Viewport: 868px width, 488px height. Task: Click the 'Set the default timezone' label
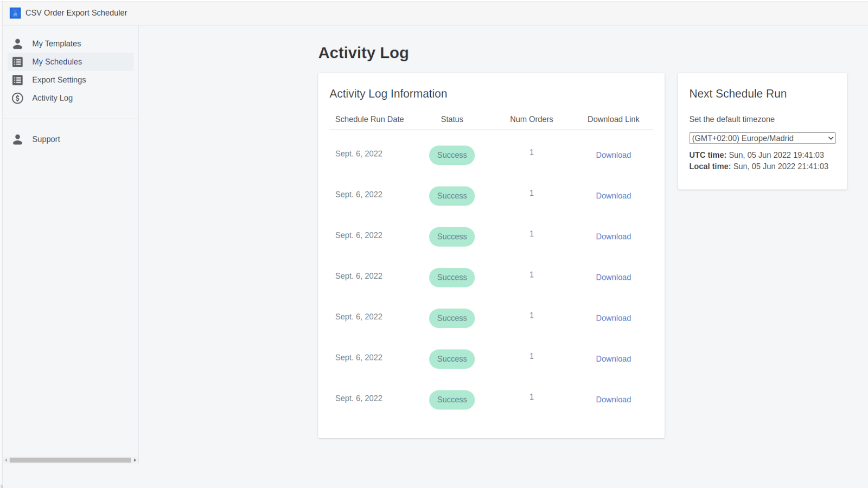732,119
